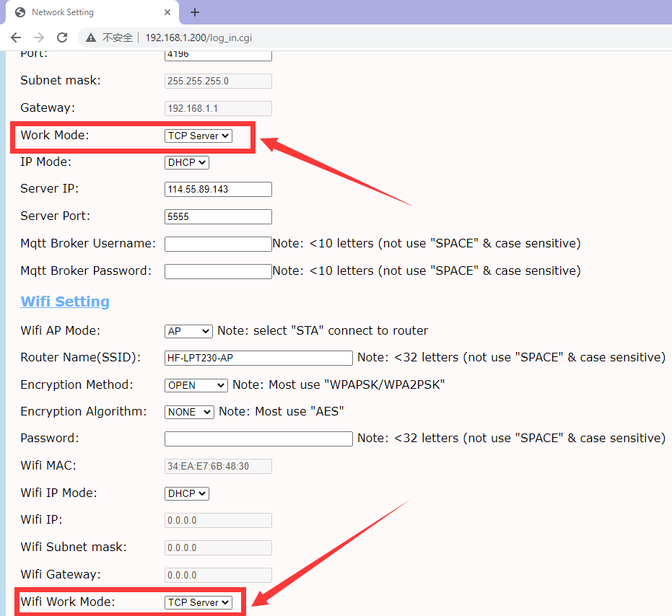Screen dimensions: 672x616
Task: Expand the IP Mode dropdown
Action: click(x=187, y=162)
